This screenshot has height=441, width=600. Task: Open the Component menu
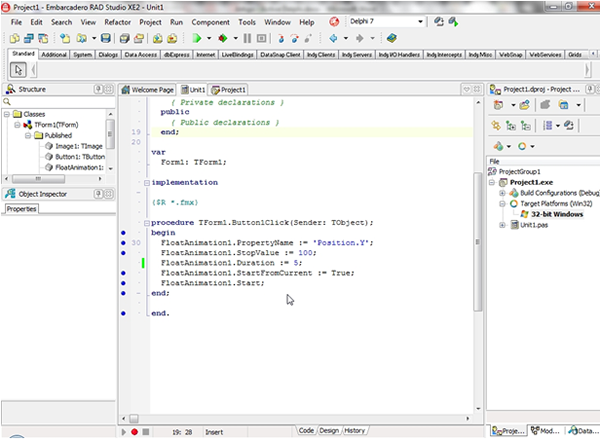click(x=210, y=22)
